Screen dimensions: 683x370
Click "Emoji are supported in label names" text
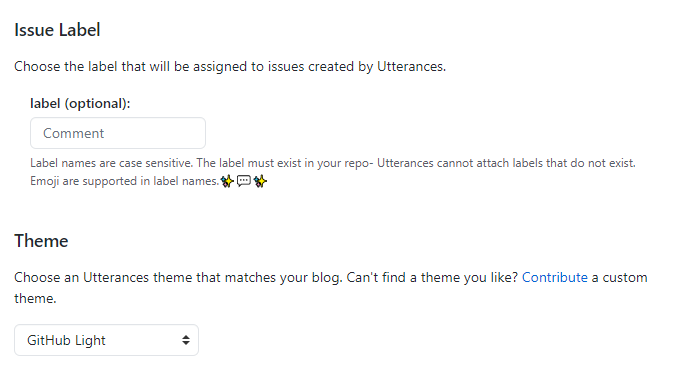click(125, 181)
